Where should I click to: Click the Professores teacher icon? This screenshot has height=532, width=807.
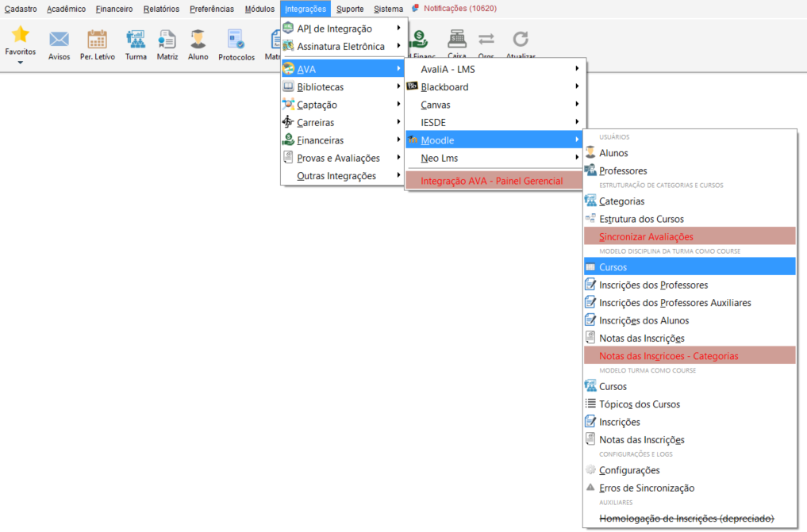[590, 170]
